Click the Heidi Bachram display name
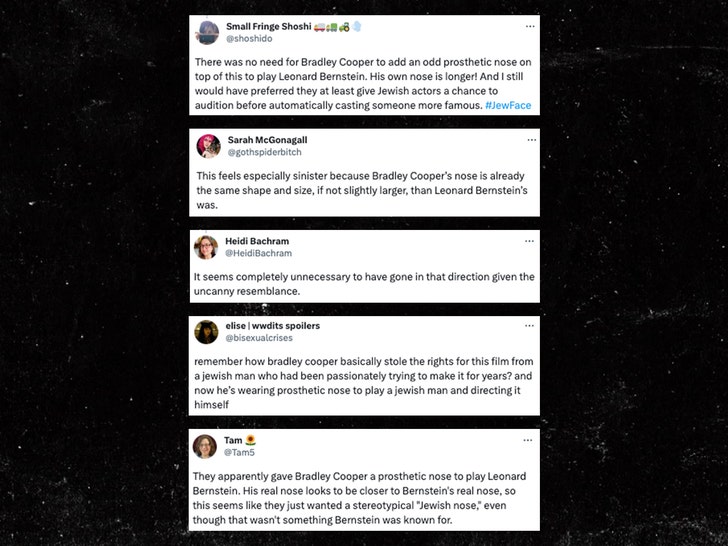 click(259, 241)
